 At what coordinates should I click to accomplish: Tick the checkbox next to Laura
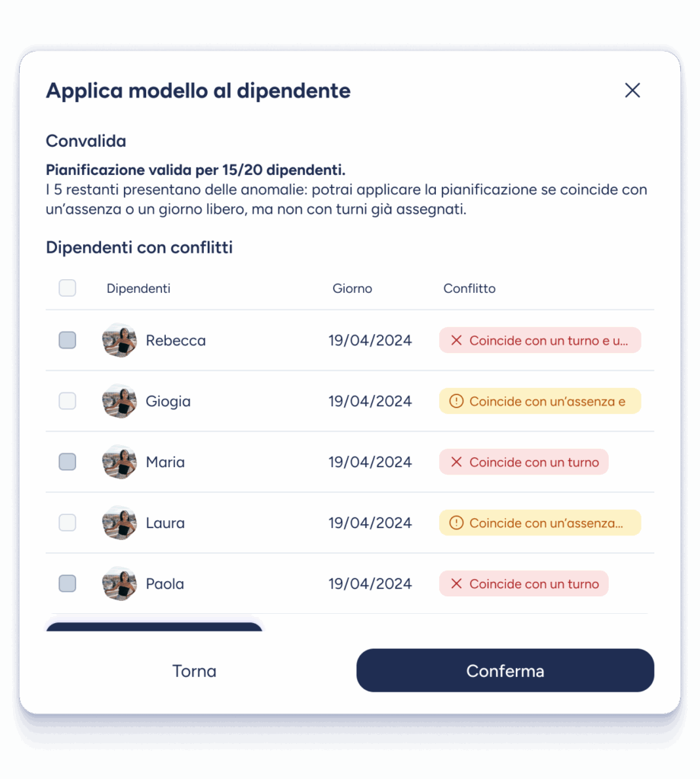[68, 523]
